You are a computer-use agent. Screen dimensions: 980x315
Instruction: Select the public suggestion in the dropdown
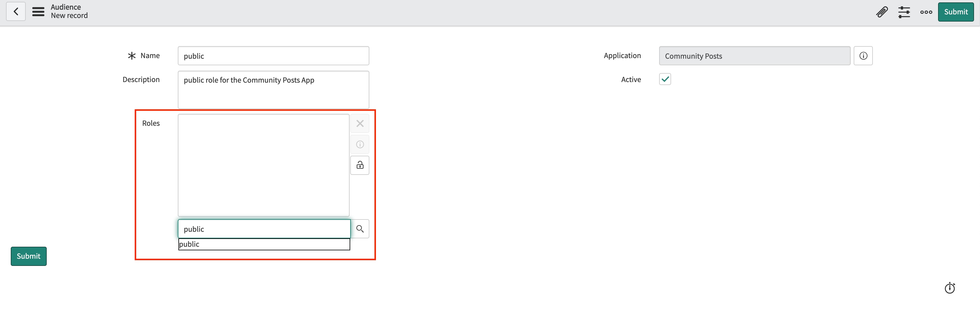click(x=264, y=244)
